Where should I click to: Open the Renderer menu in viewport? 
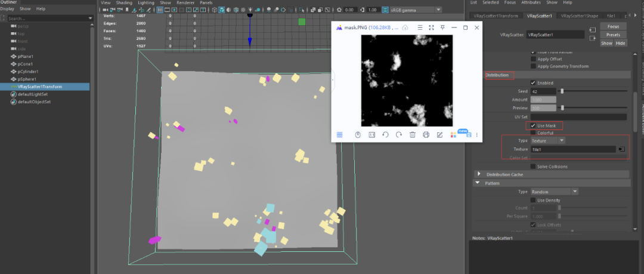[186, 2]
